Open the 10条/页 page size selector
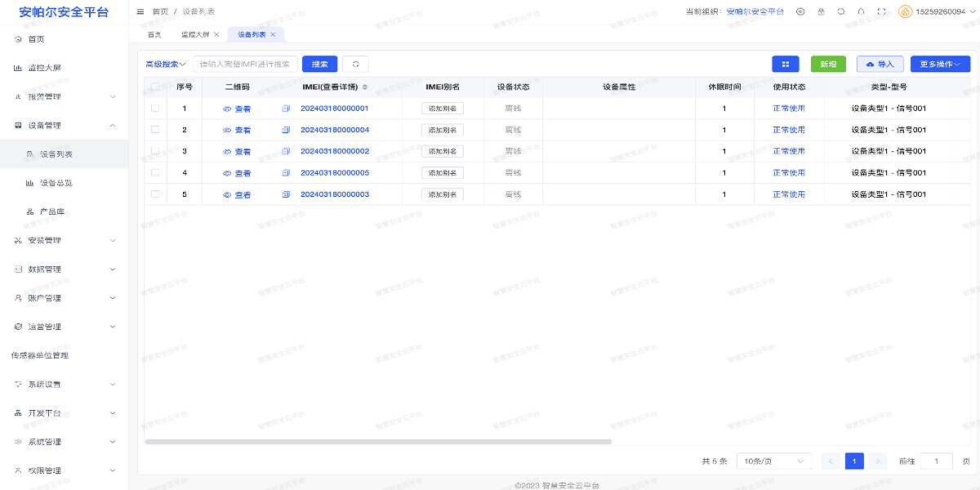Screen dimensions: 980x490 click(x=773, y=461)
